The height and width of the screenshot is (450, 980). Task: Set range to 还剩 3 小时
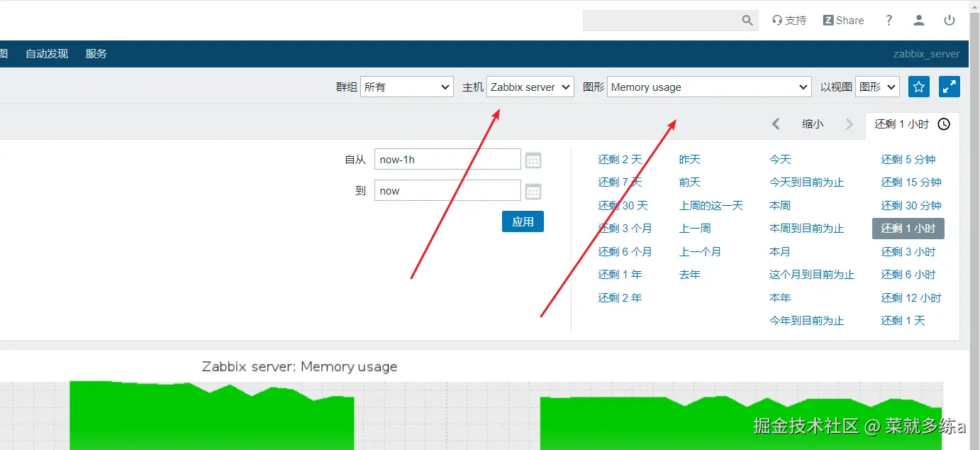click(x=908, y=252)
